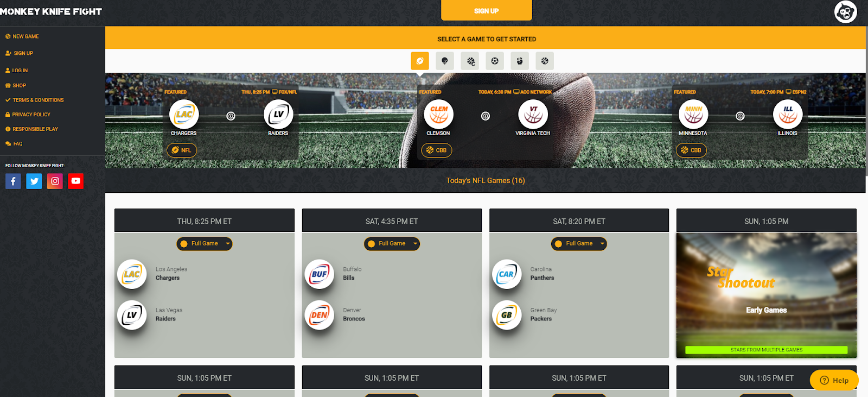868x397 pixels.
Task: Choose the featured Clemson at Virginia Tech game
Action: 486,122
